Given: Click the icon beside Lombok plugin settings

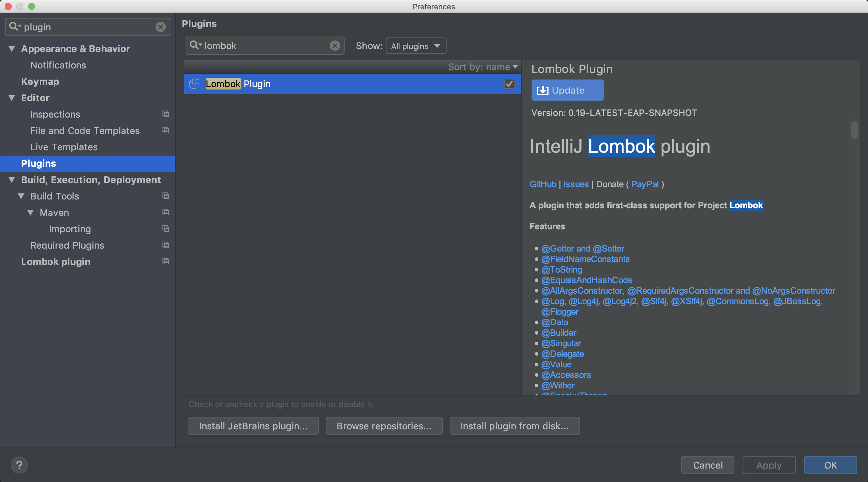Looking at the screenshot, I should pyautogui.click(x=165, y=261).
